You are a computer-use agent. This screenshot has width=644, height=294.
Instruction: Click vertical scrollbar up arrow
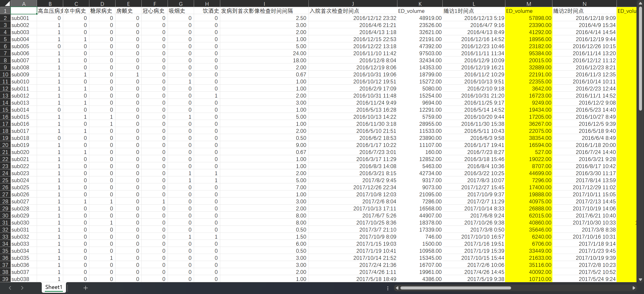(640, 3)
